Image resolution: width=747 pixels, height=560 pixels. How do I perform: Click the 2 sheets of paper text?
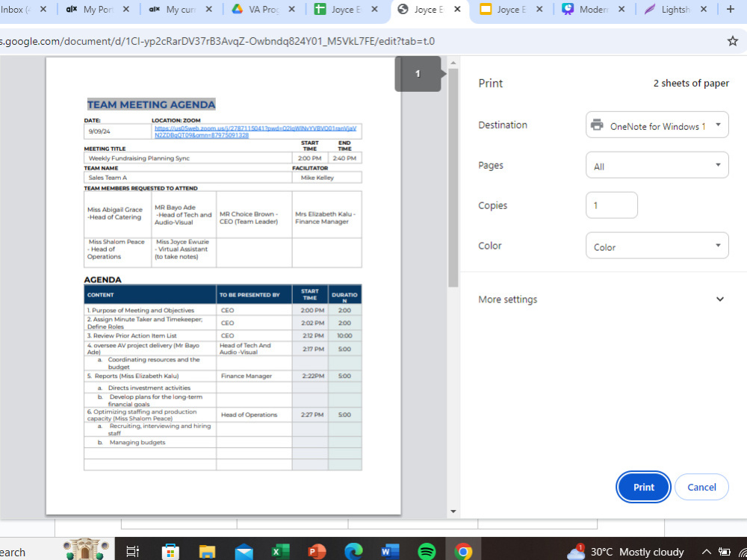[x=691, y=84]
